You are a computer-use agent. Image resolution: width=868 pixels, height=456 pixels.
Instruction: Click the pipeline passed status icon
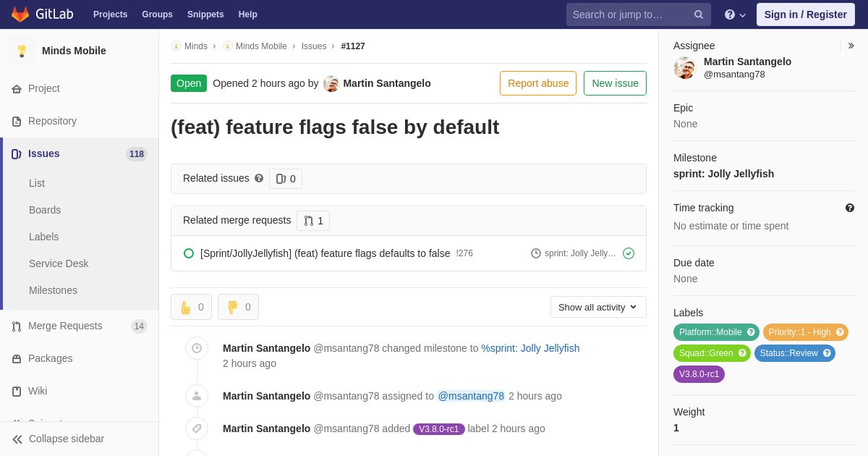coord(629,253)
